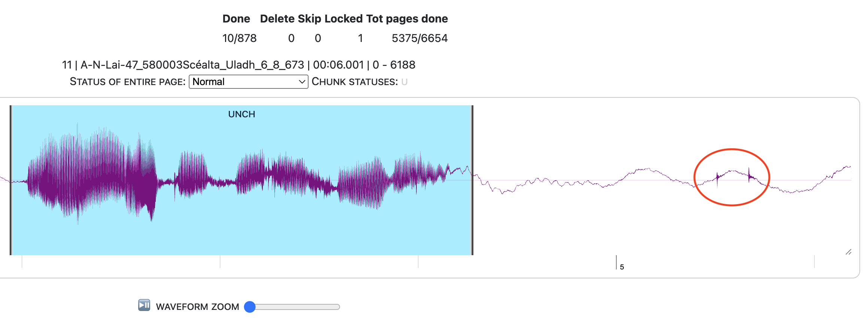
Task: Select the UNCH label on blue region
Action: tap(242, 114)
